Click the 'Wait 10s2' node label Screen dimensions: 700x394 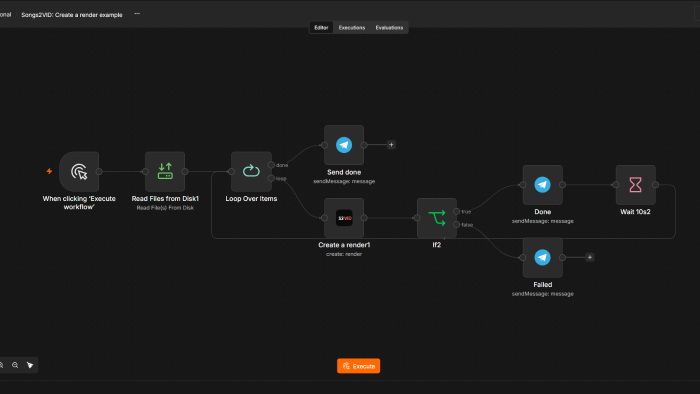tap(635, 212)
